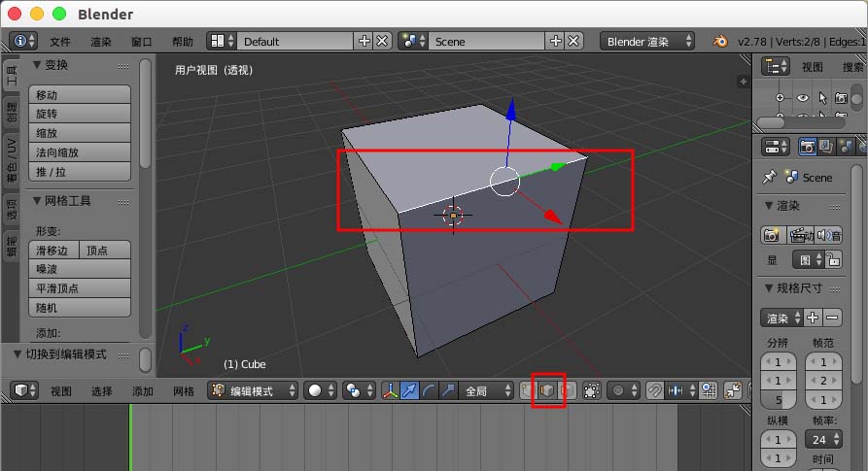Toggle the render display lock icon
Screen dimensions: 868x471
(x=834, y=259)
